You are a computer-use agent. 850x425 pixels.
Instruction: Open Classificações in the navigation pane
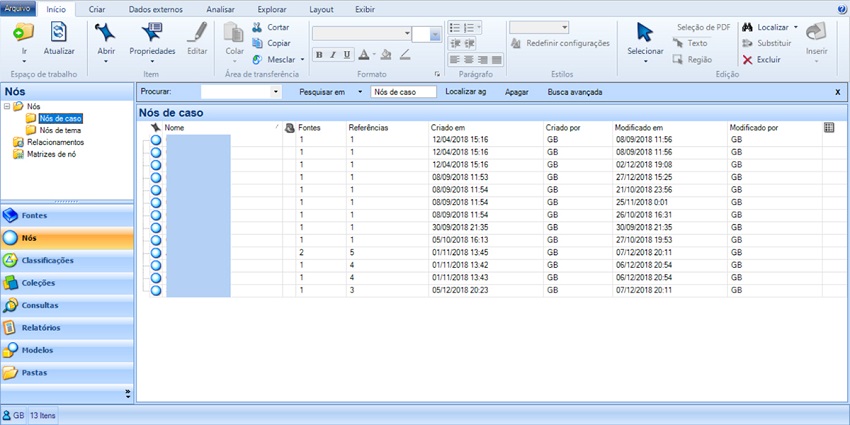47,261
